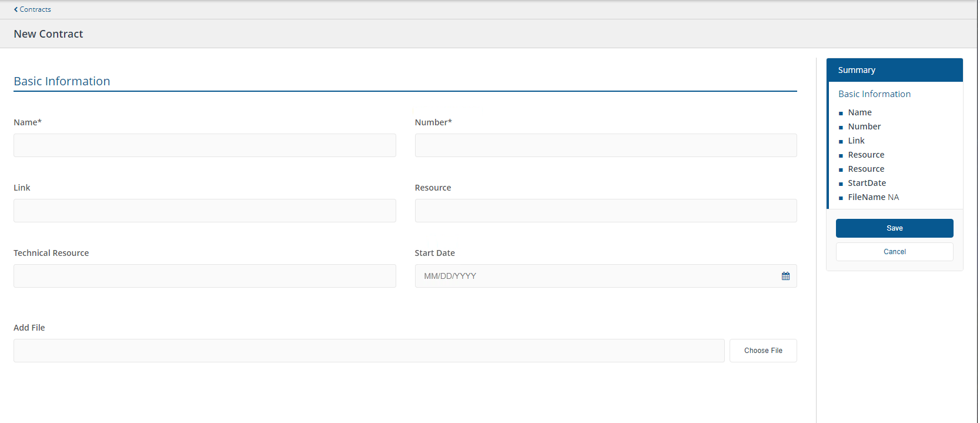This screenshot has width=980, height=423.
Task: Click the Basic Information form section heading
Action: 62,81
